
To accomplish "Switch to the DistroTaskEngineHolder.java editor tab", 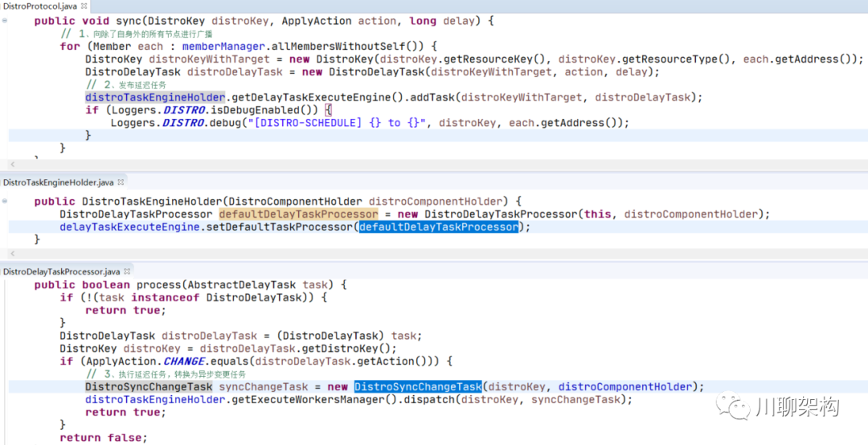I will [58, 182].
